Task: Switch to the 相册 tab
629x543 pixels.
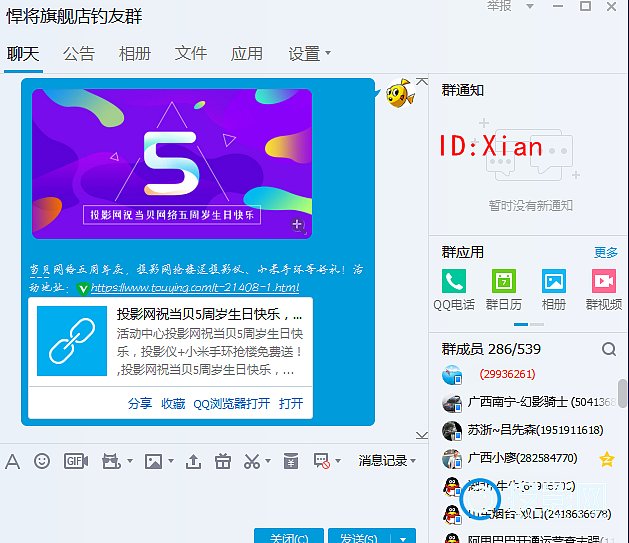Action: click(x=135, y=54)
